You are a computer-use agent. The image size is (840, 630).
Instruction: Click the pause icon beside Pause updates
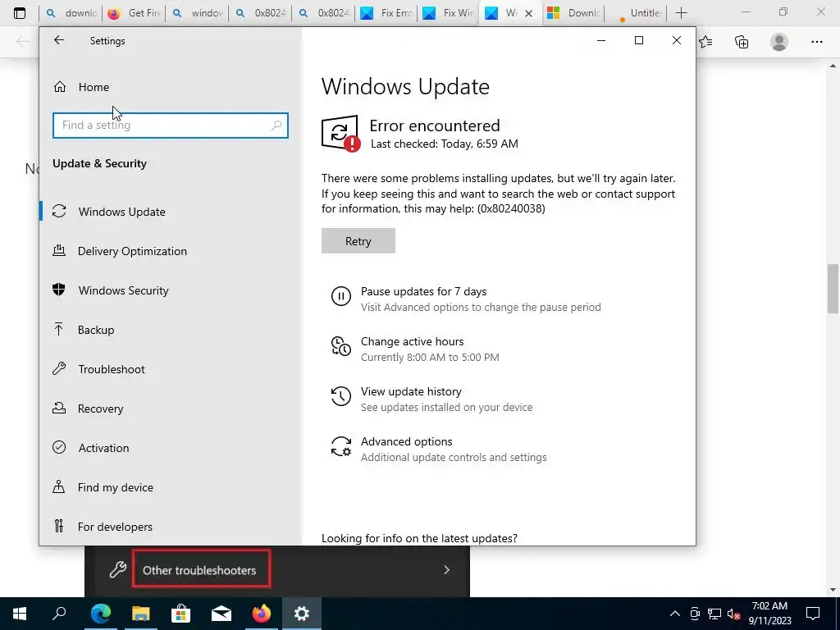pyautogui.click(x=340, y=295)
